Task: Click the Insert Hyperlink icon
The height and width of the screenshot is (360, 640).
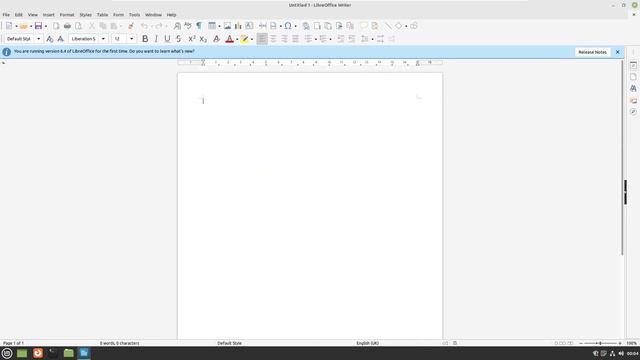Action: (x=306, y=26)
